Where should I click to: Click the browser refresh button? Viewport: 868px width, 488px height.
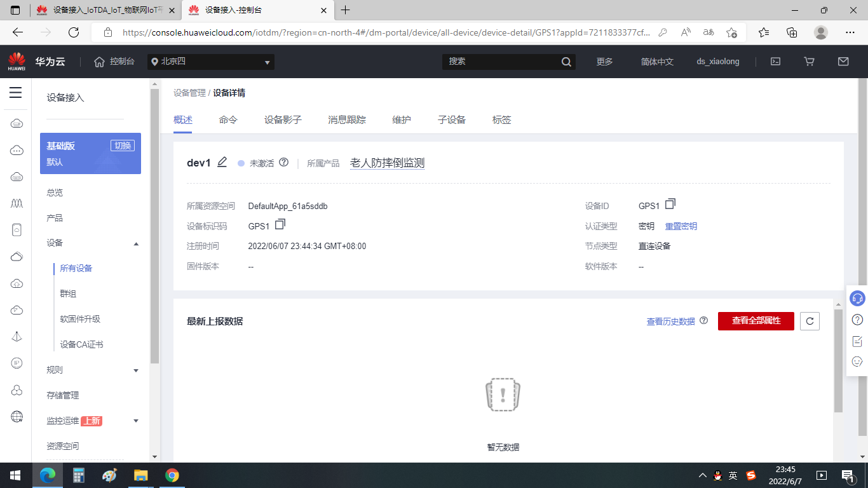point(74,32)
